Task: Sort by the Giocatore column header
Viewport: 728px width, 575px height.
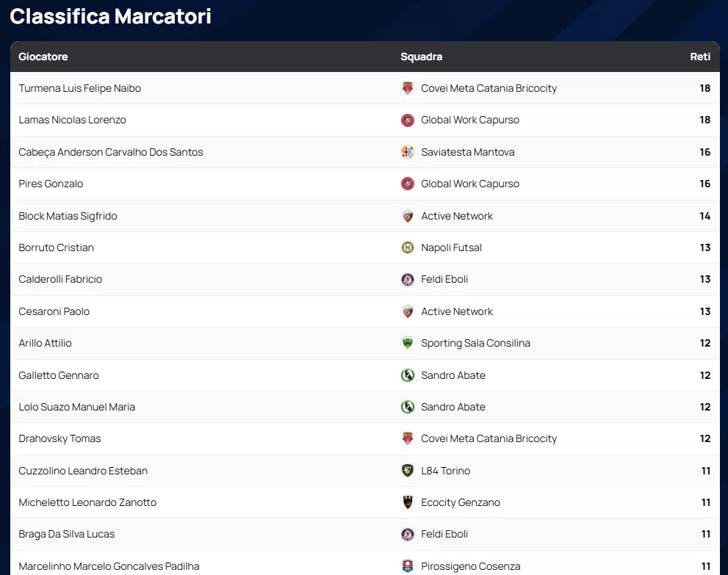Action: [x=43, y=57]
